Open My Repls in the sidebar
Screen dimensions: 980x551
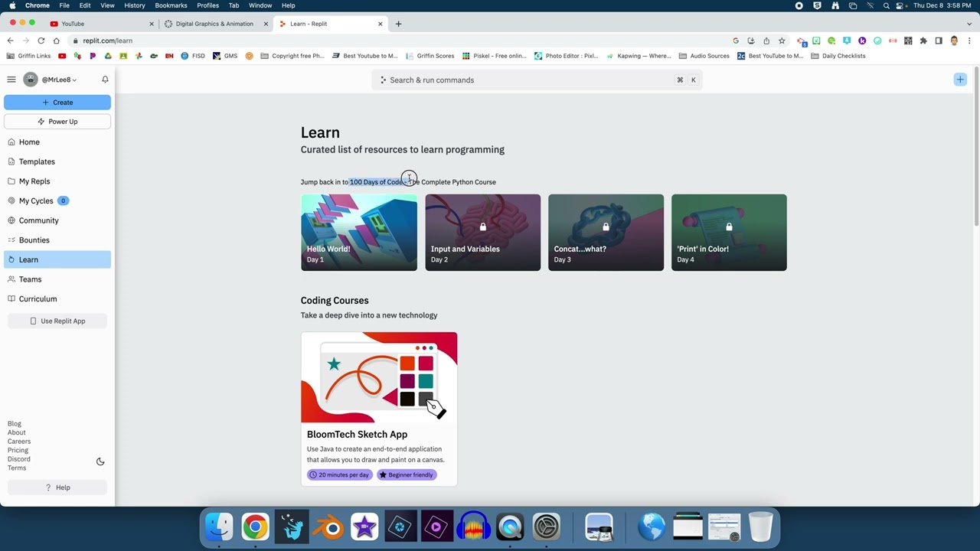57,181
